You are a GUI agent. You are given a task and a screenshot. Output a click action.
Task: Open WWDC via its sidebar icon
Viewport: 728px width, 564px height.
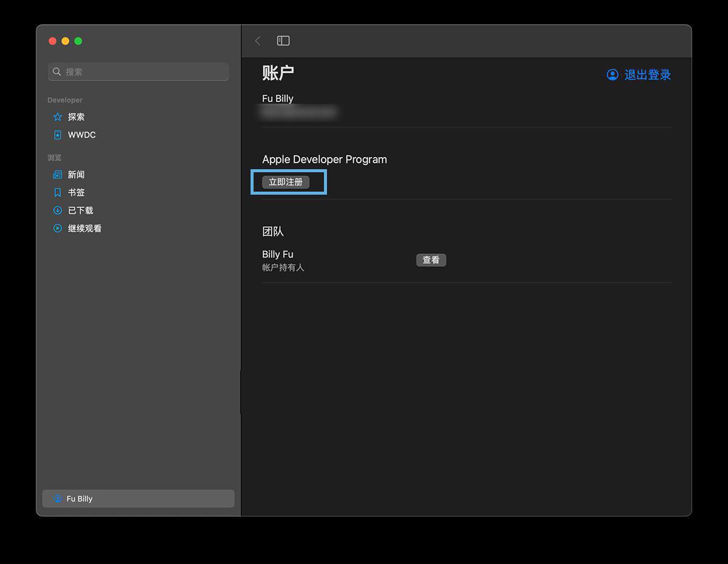(58, 135)
